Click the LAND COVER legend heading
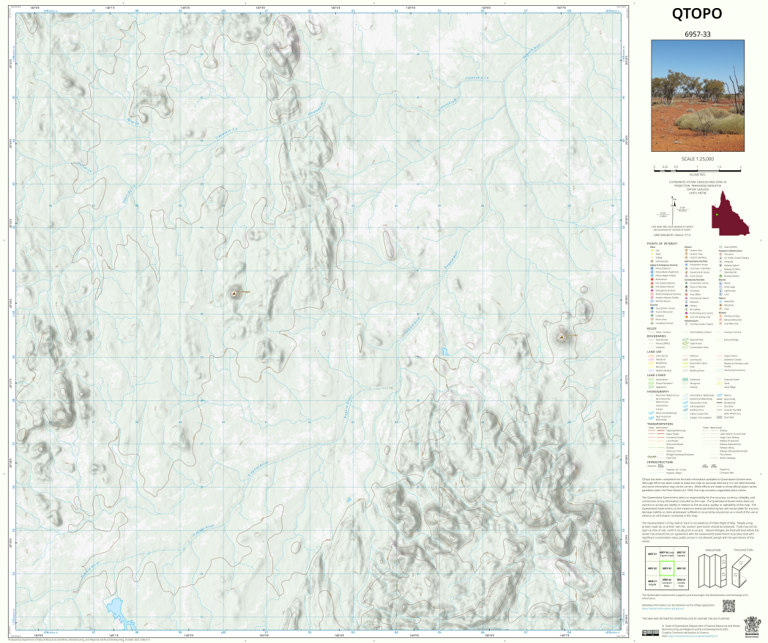This screenshot has width=768, height=643. 657,375
